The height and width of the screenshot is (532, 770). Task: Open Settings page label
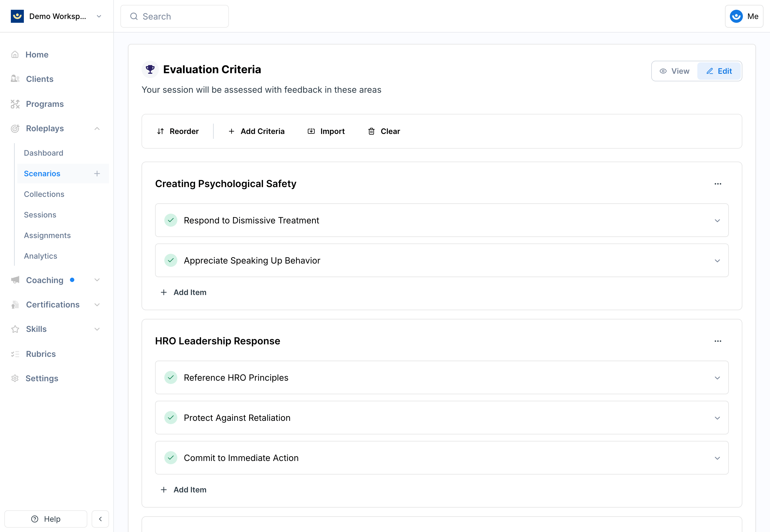tap(42, 378)
